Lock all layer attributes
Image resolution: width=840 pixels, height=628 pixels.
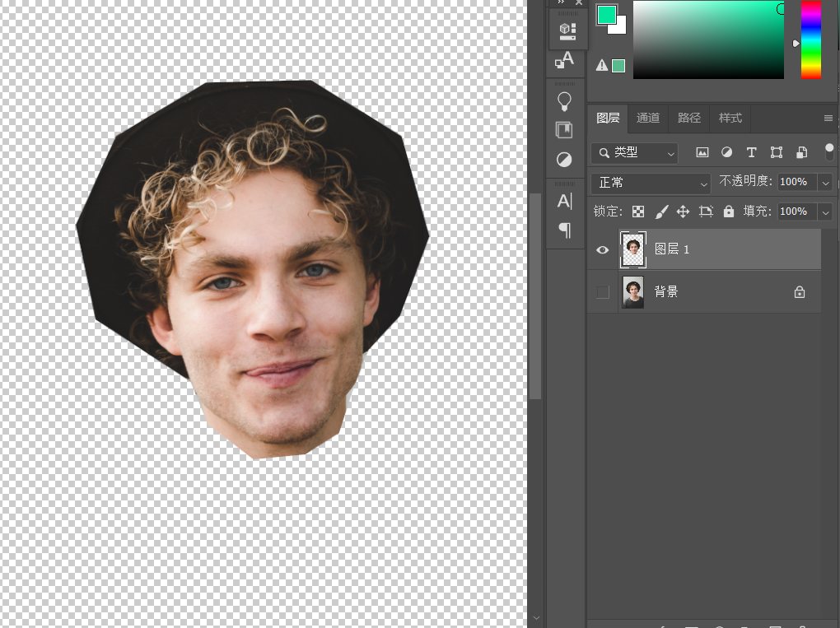click(728, 212)
